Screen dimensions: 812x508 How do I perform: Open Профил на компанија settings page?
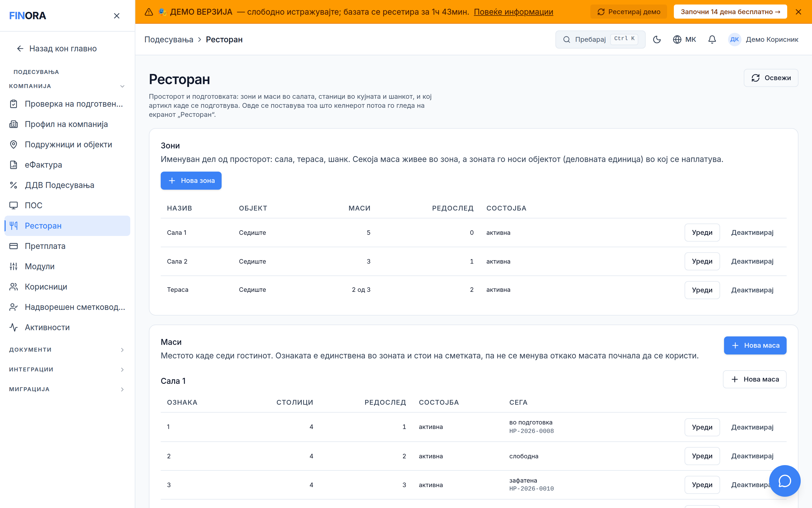67,124
